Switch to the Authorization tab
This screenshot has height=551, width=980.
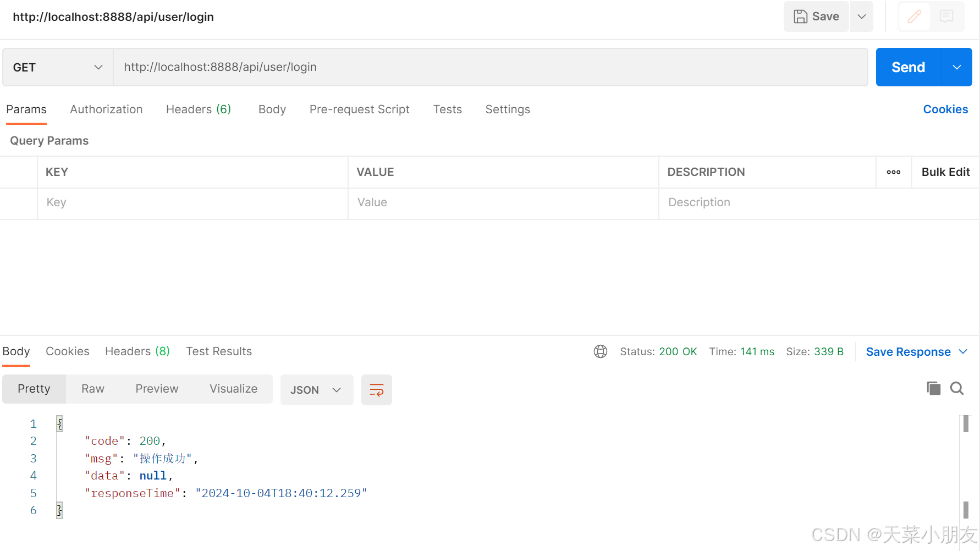106,109
